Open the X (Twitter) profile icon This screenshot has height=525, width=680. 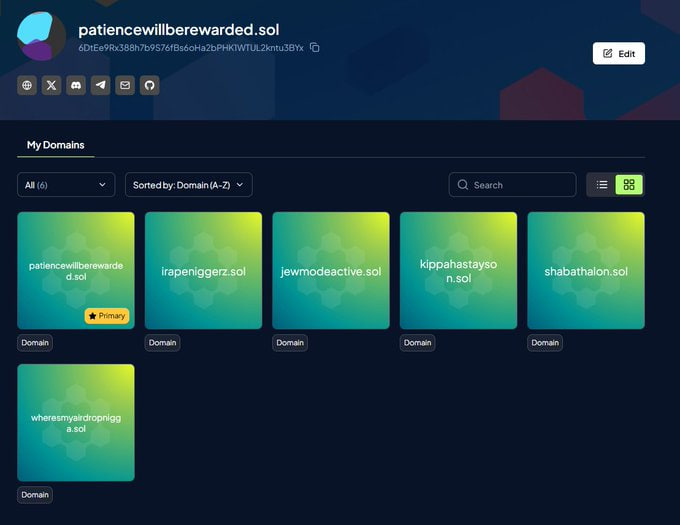pos(51,85)
